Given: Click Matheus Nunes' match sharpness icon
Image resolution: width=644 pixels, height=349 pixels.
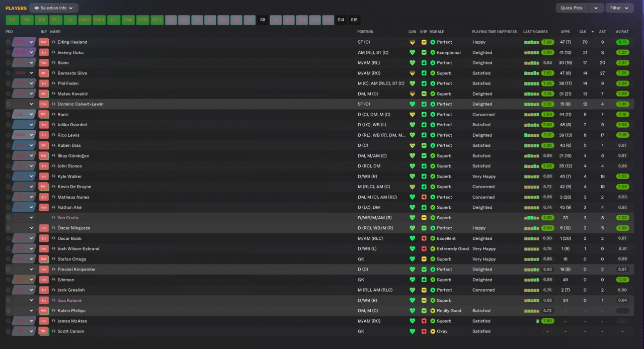Looking at the screenshot, I should tap(424, 197).
